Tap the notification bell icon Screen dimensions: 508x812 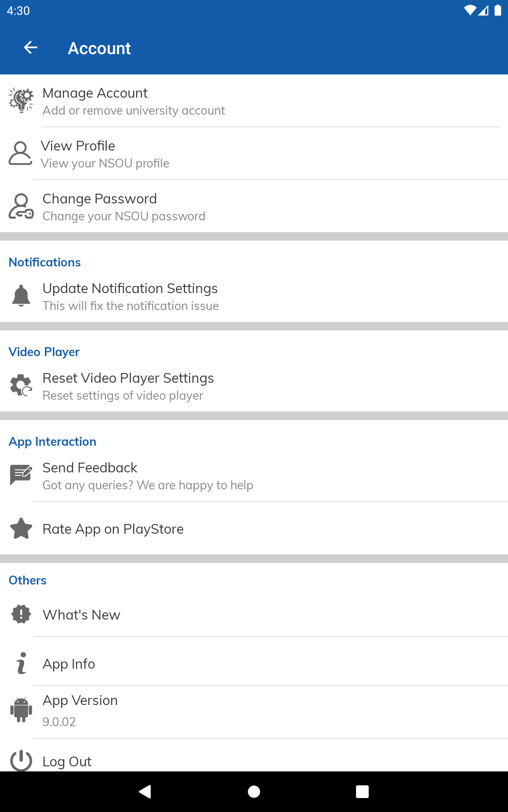(x=21, y=296)
